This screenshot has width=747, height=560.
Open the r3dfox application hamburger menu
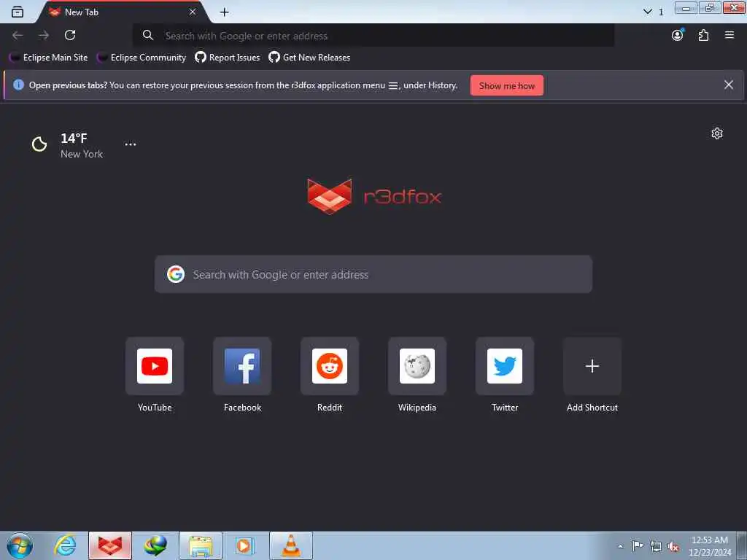(x=729, y=35)
